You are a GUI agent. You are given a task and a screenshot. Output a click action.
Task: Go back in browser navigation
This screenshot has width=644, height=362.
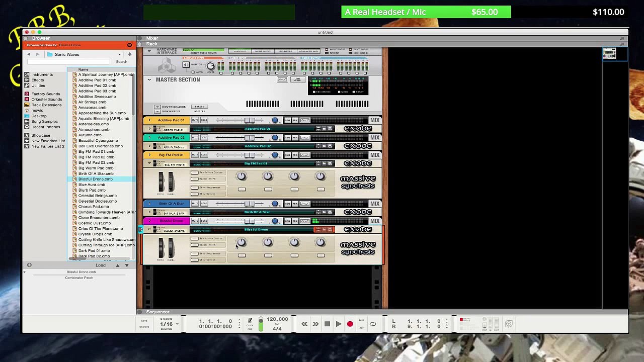(x=29, y=54)
